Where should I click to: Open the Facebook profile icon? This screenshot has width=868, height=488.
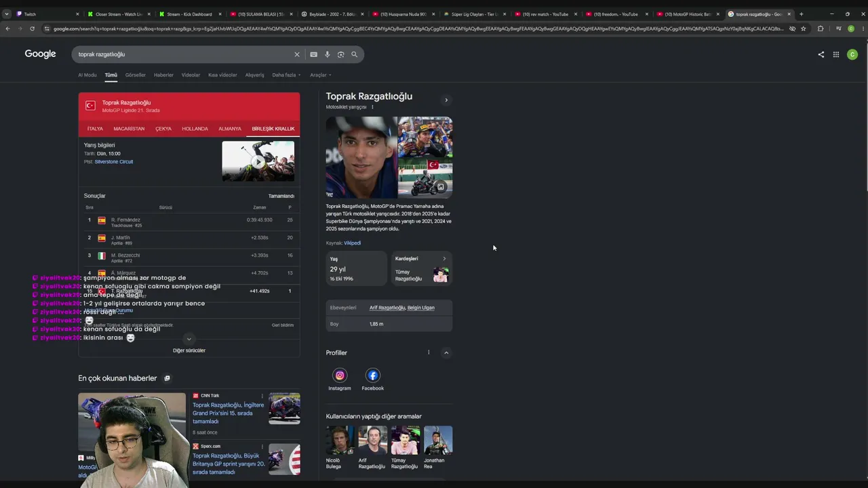click(x=372, y=375)
